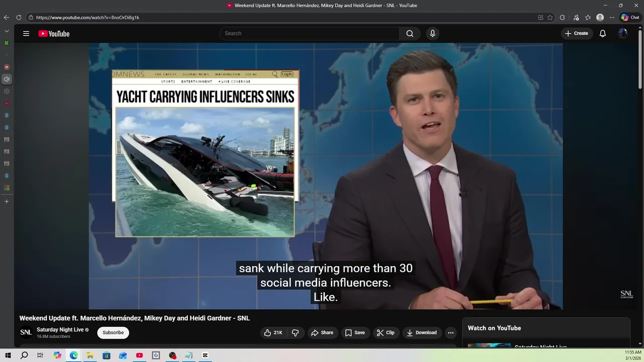Open the YouTube account avatar menu
The height and width of the screenshot is (362, 644).
pyautogui.click(x=623, y=34)
